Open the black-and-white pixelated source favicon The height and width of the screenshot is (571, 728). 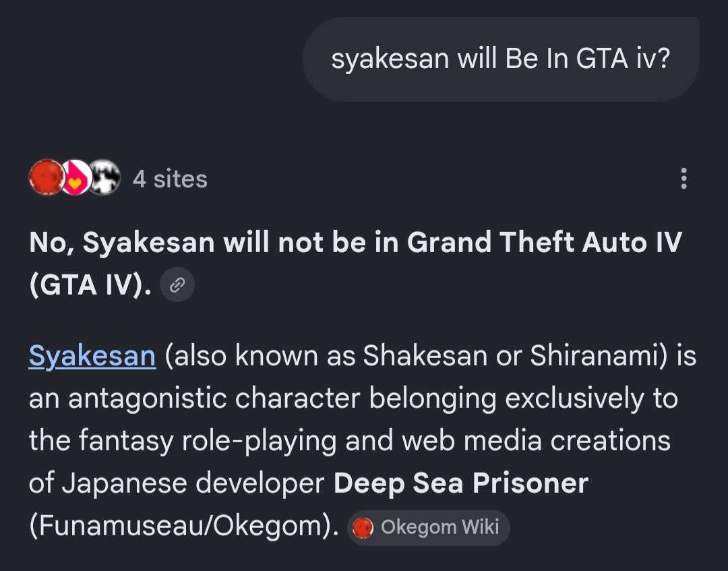click(x=104, y=177)
